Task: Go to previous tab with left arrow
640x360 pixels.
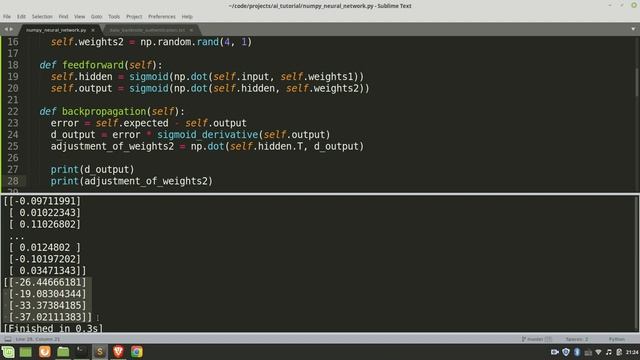Action: coord(6,29)
